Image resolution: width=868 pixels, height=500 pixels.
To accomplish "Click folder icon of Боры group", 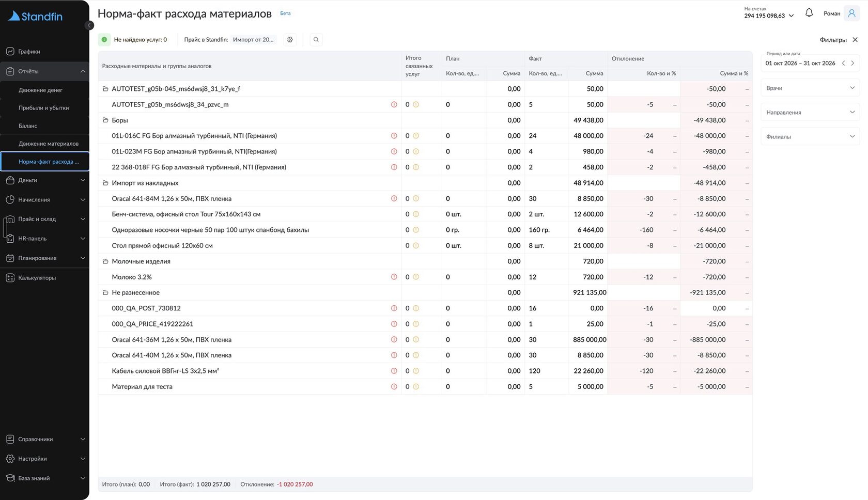I will [105, 120].
